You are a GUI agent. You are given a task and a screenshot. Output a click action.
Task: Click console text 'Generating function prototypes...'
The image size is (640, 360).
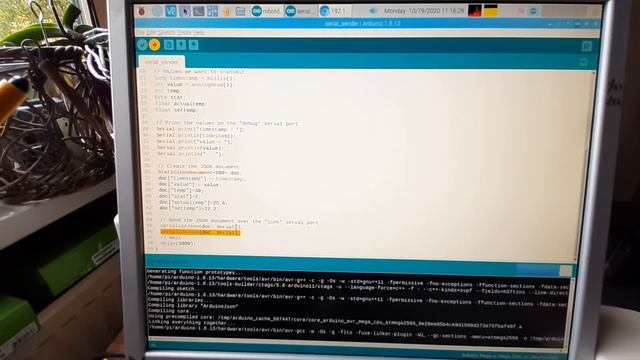[x=195, y=272]
